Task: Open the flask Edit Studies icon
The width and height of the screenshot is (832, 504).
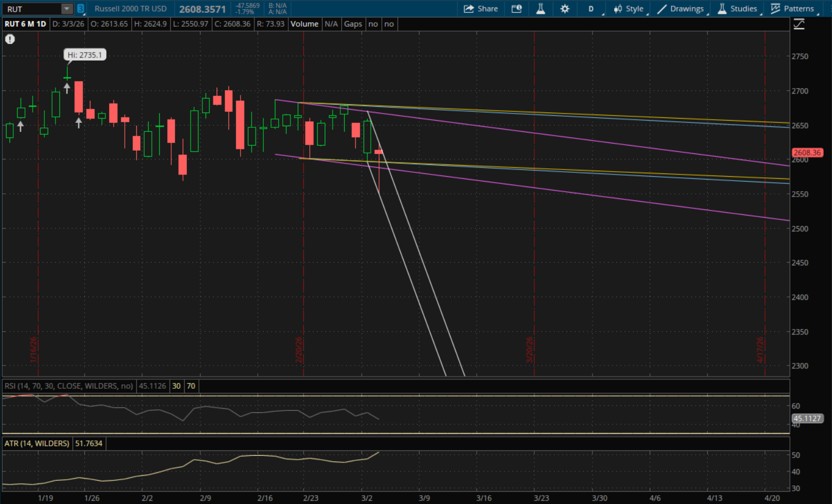Action: point(540,9)
